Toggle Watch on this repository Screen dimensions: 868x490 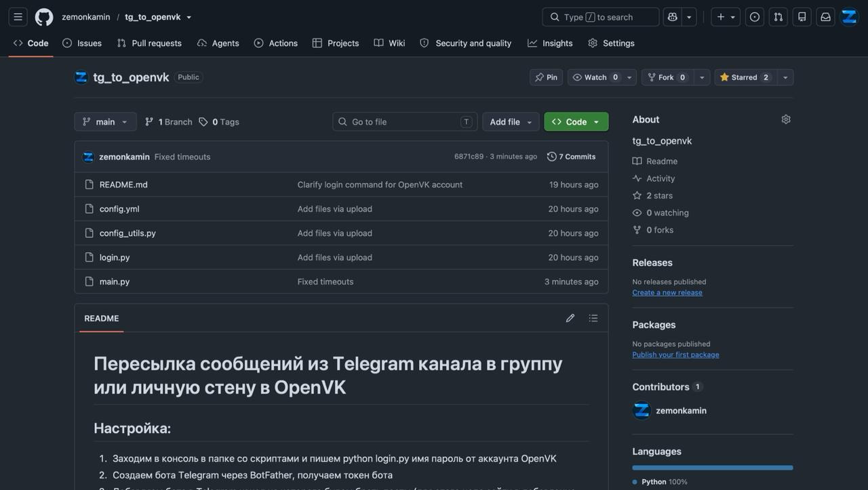(x=595, y=77)
